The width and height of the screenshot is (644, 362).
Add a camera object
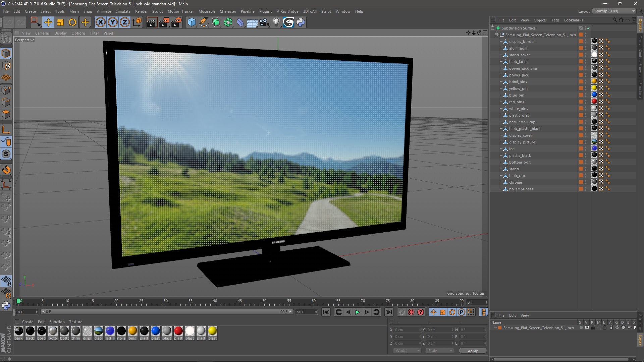264,22
